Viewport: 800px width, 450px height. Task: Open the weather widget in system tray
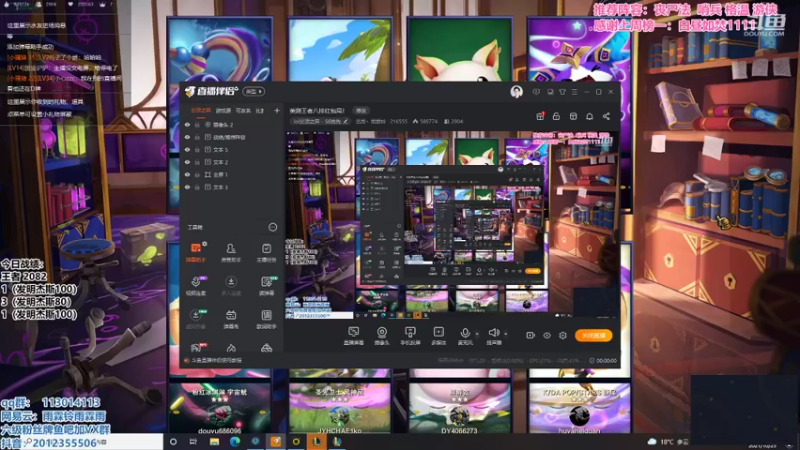(x=668, y=441)
